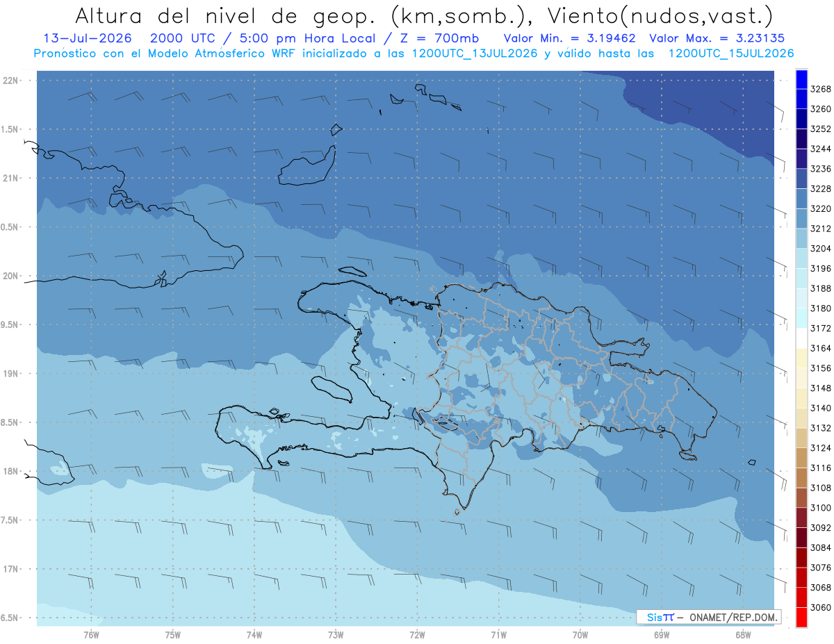Click the '8.5N' latitude label

tap(10, 422)
